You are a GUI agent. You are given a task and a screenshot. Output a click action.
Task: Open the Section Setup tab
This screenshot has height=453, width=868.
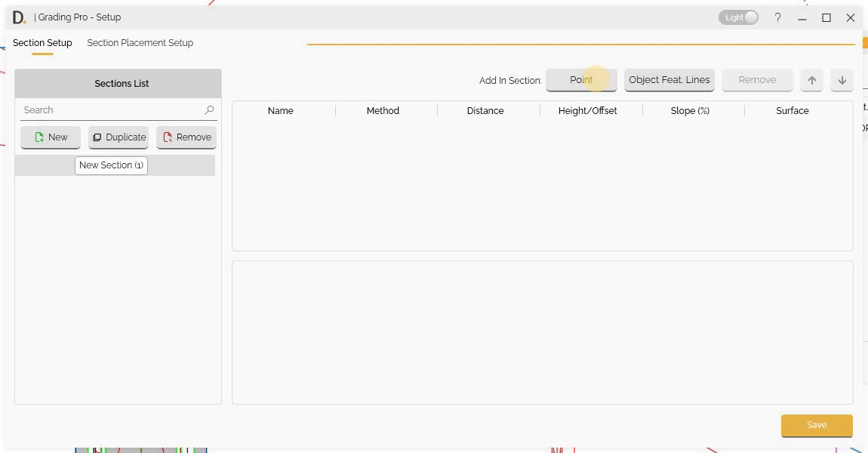click(x=42, y=43)
